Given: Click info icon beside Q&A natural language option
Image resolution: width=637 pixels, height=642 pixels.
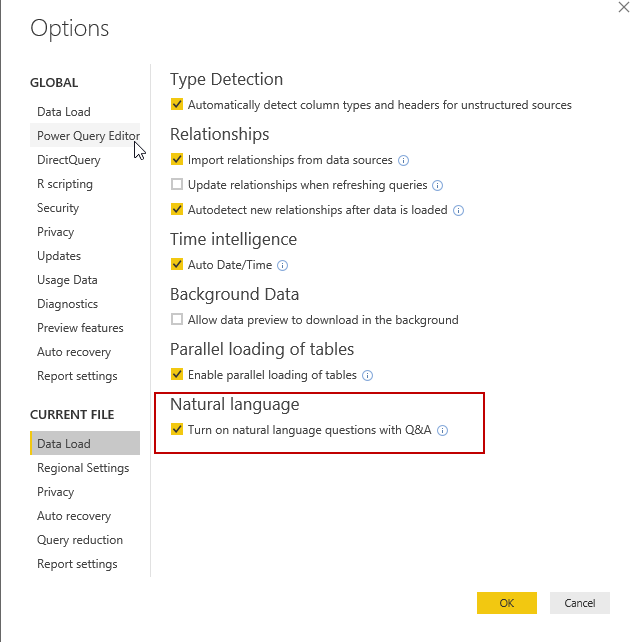Looking at the screenshot, I should [442, 431].
